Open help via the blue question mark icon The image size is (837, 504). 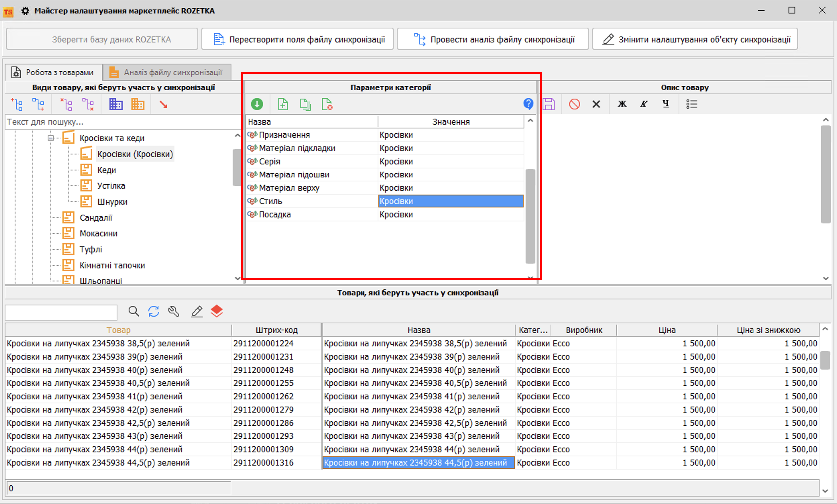coord(528,104)
